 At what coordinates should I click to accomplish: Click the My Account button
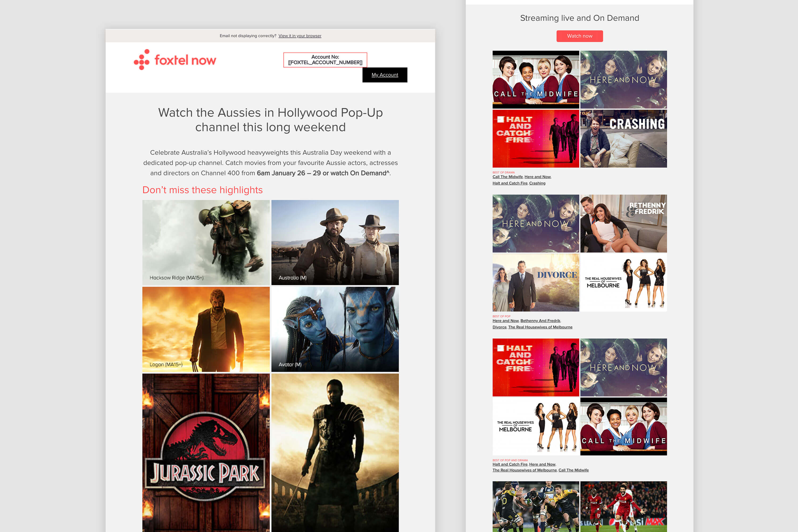click(385, 75)
